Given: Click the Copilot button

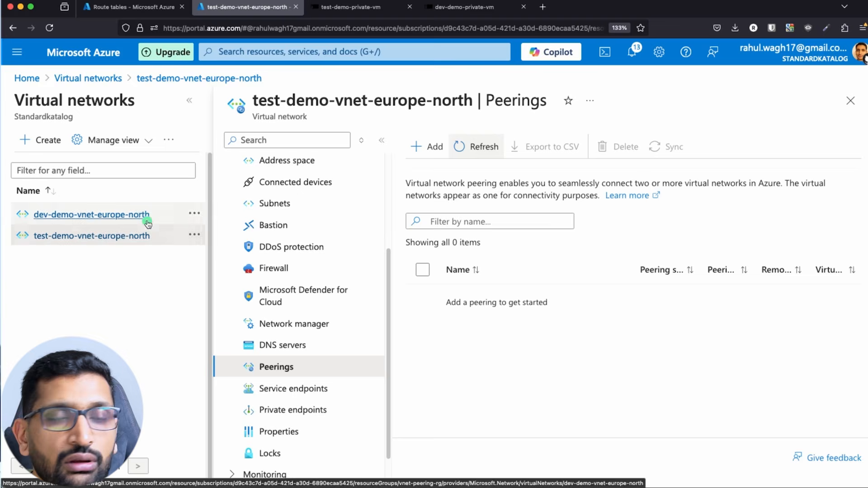Looking at the screenshot, I should [x=551, y=52].
